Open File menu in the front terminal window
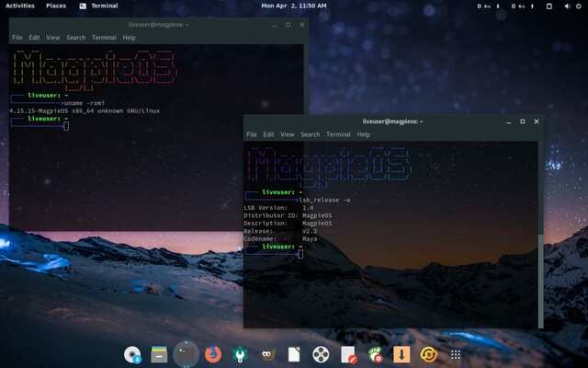 click(x=252, y=134)
